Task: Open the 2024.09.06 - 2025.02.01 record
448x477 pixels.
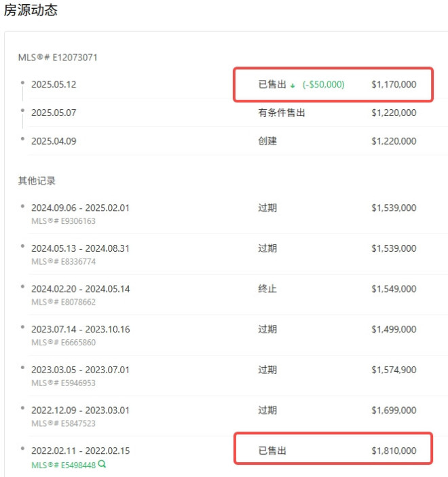Action: click(x=80, y=208)
